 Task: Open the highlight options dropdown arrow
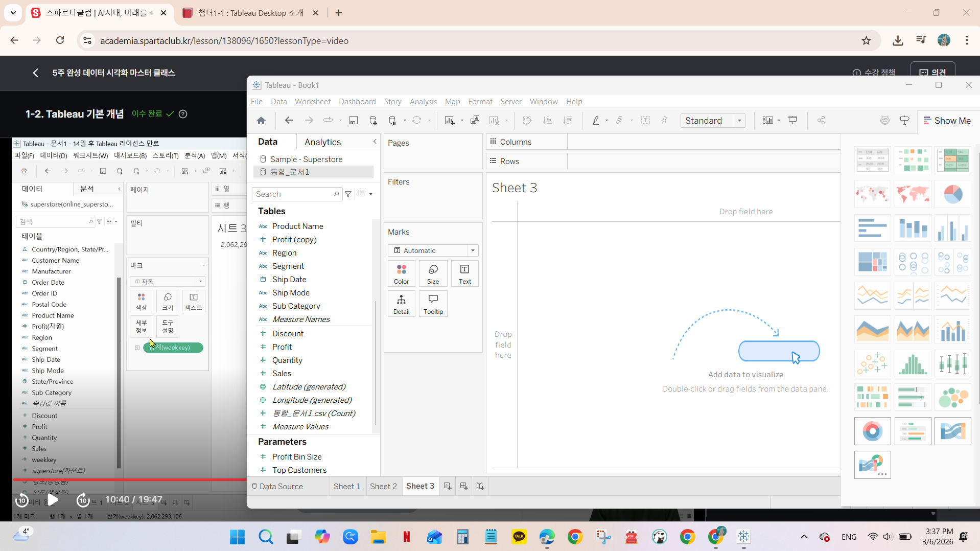[x=606, y=121]
